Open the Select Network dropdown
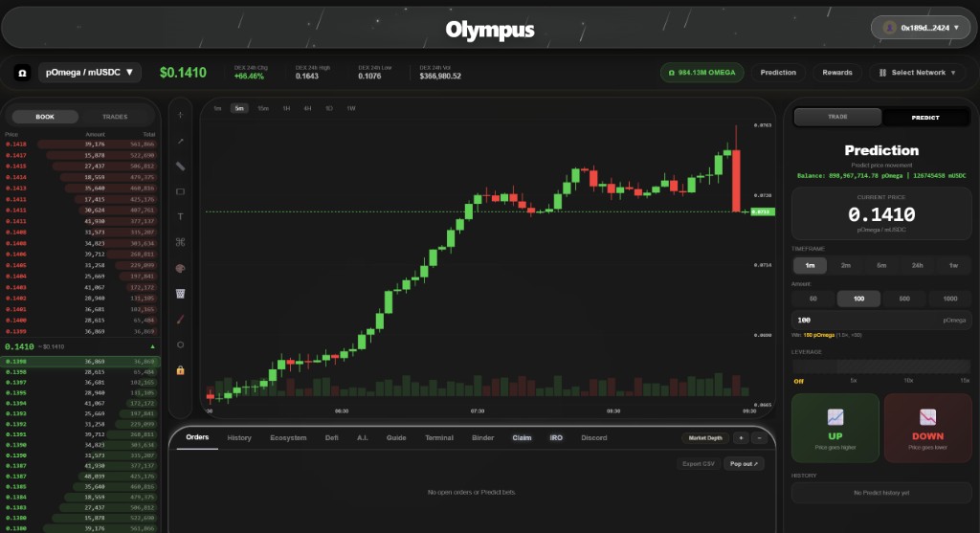The height and width of the screenshot is (533, 980). [918, 73]
